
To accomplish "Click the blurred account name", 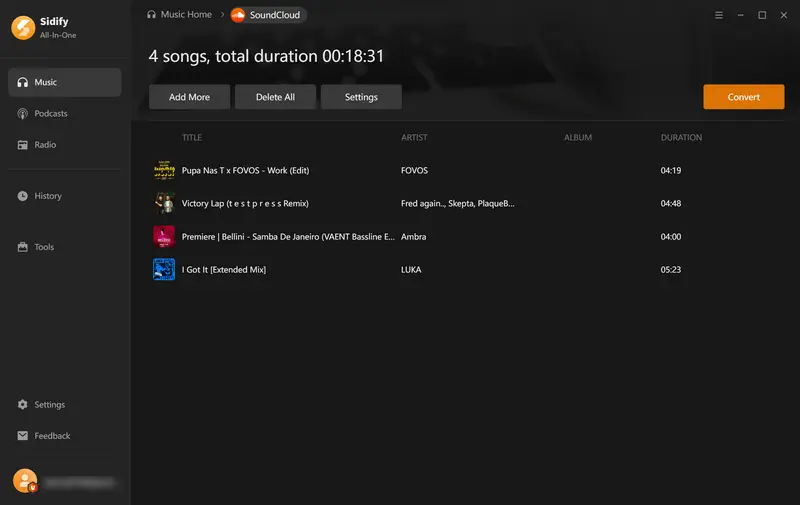I will click(80, 483).
